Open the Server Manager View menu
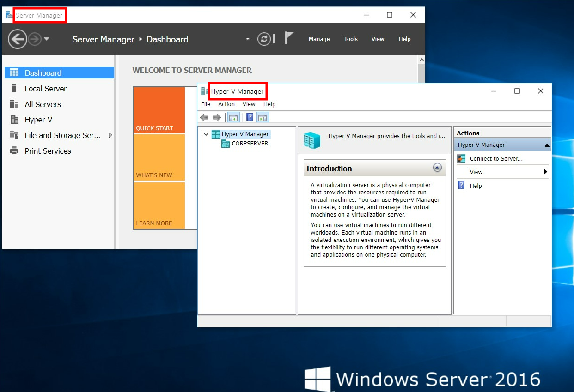Viewport: 574px width, 392px height. pyautogui.click(x=378, y=39)
